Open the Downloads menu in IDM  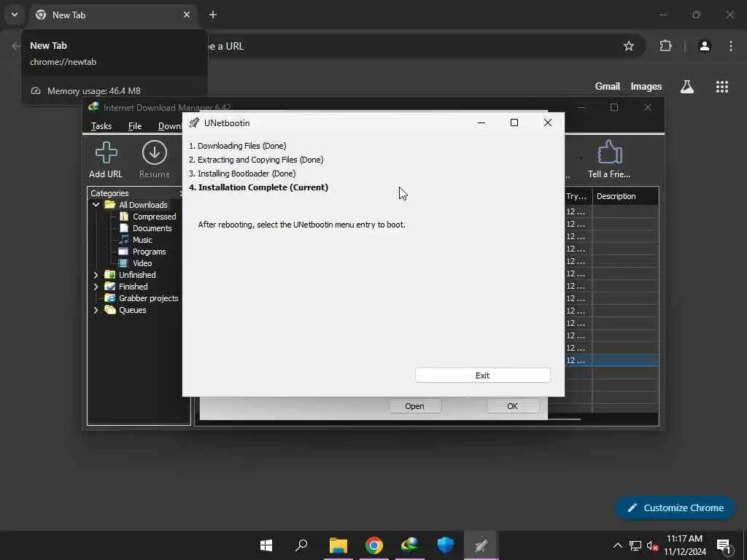tap(169, 126)
